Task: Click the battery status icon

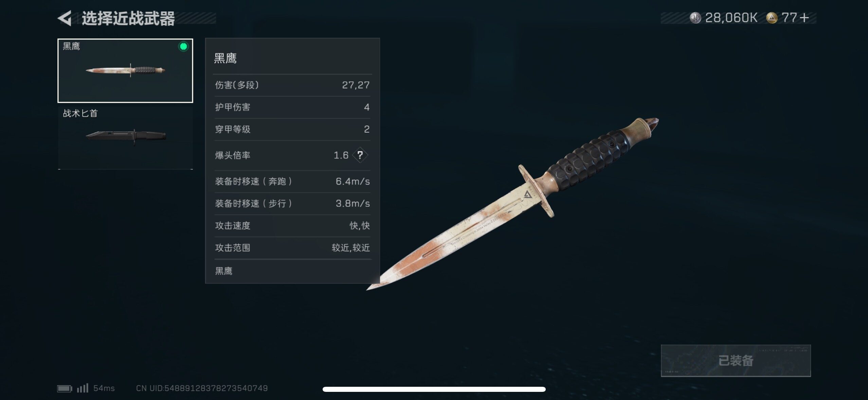Action: point(65,388)
